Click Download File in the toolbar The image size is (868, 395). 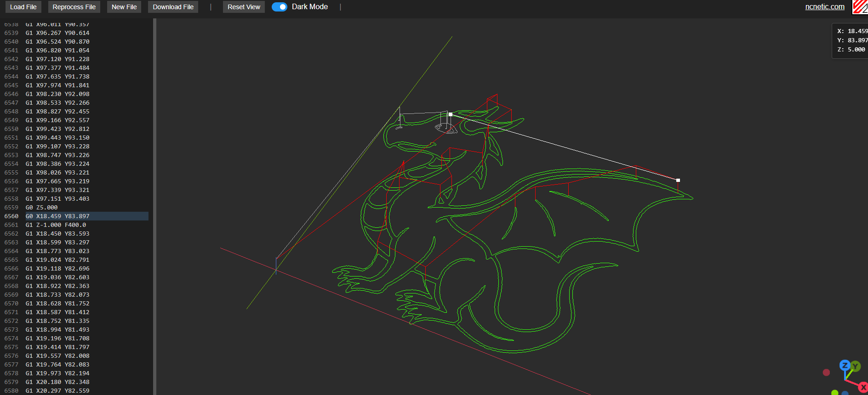(173, 7)
